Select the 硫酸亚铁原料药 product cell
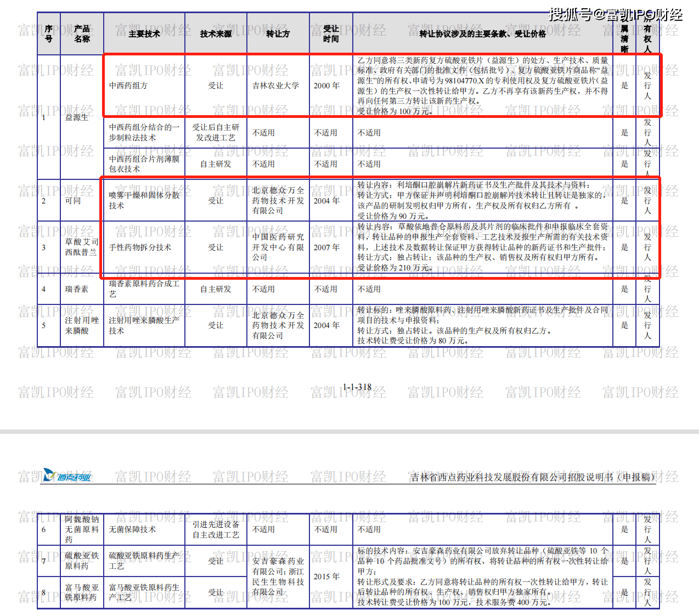Screen dimensions: 699x616 coord(82,561)
